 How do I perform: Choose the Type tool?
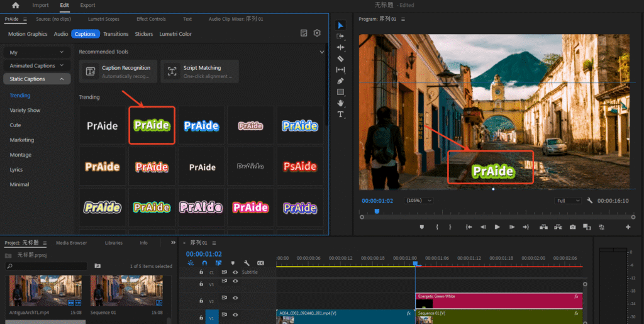click(341, 114)
